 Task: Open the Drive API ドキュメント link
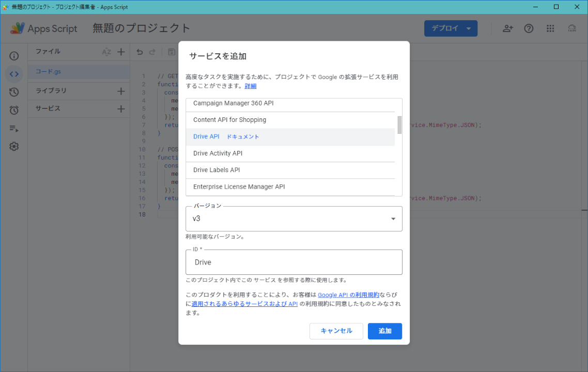point(243,137)
